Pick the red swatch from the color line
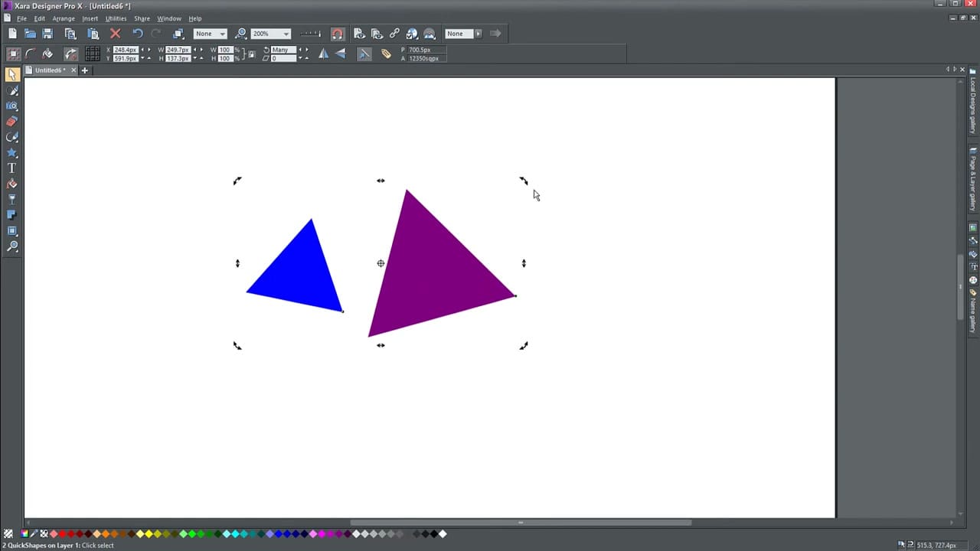The width and height of the screenshot is (980, 551). (x=62, y=534)
